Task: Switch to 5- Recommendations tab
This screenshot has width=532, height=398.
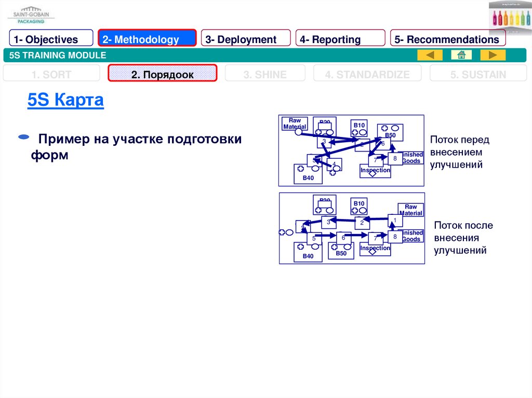Action: [447, 39]
